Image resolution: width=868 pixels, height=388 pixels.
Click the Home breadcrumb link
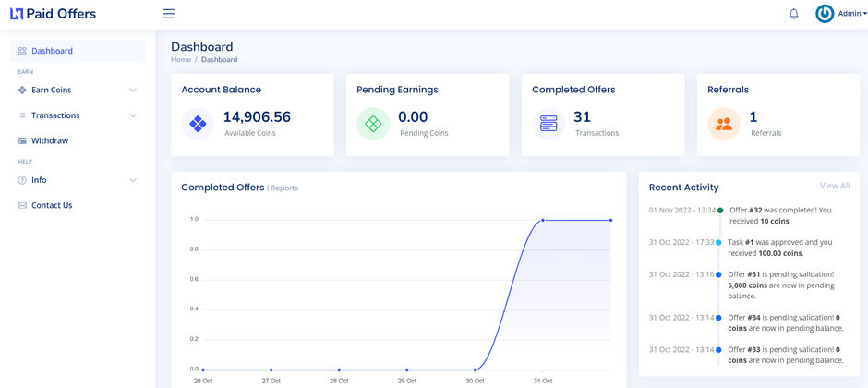pos(181,60)
